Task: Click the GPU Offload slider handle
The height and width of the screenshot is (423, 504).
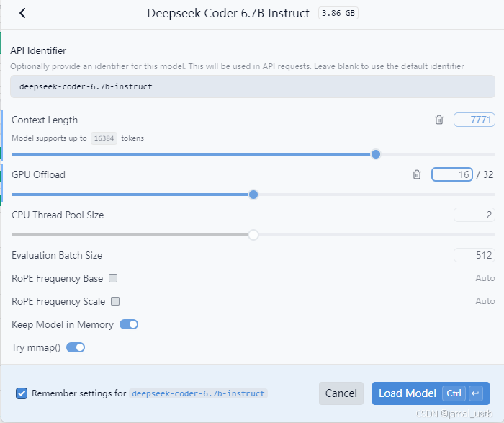Action: [253, 195]
